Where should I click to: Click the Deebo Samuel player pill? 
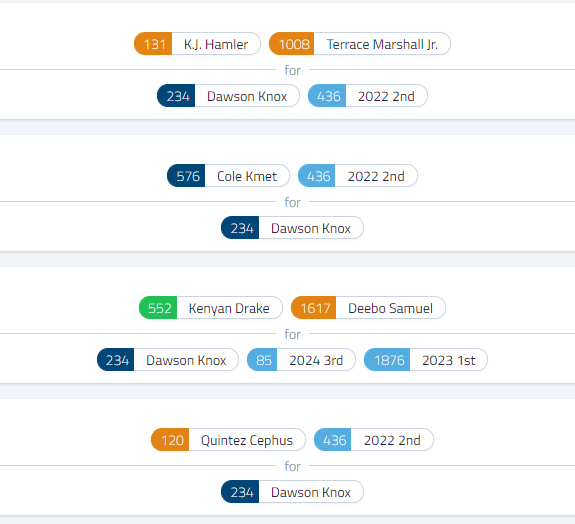(368, 308)
